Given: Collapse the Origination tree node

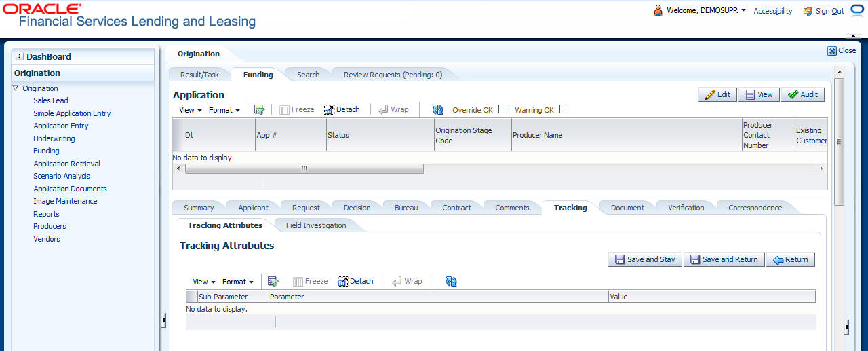Looking at the screenshot, I should point(16,88).
